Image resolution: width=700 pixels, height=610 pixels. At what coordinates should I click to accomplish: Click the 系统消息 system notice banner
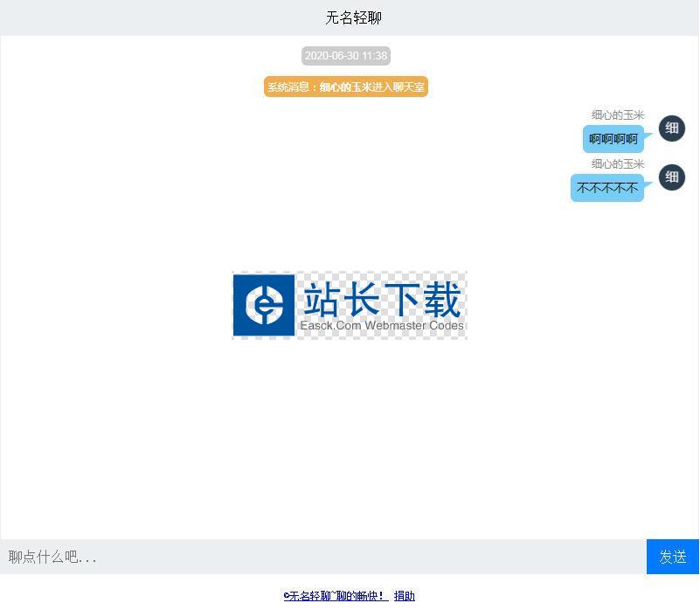[346, 87]
